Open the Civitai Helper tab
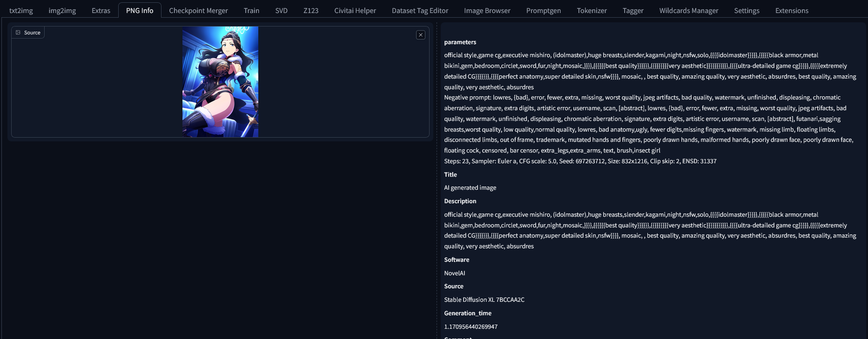Viewport: 868px width, 339px height. pyautogui.click(x=355, y=11)
